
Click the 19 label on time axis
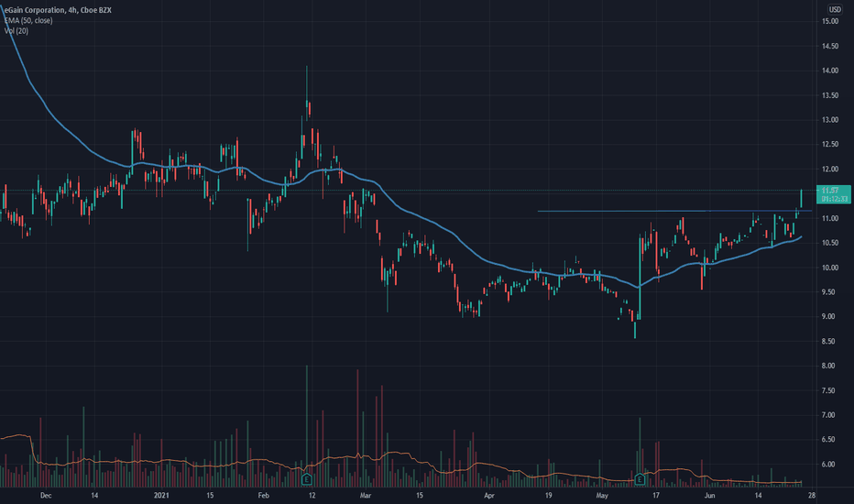[548, 495]
